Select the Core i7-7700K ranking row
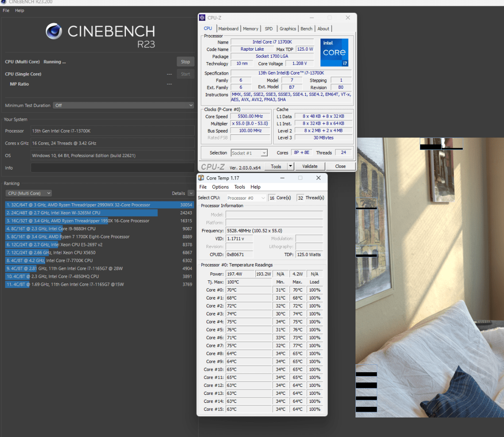The width and height of the screenshot is (504, 437). [99, 260]
